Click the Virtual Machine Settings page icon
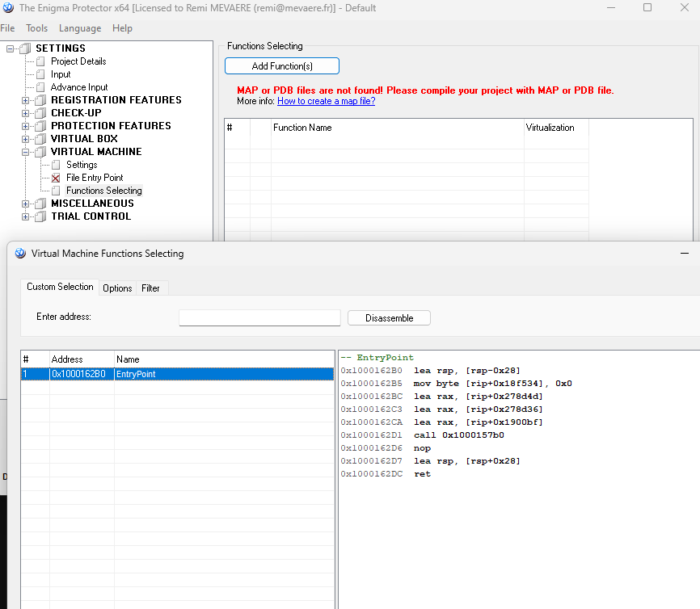The width and height of the screenshot is (700, 609). (x=56, y=165)
